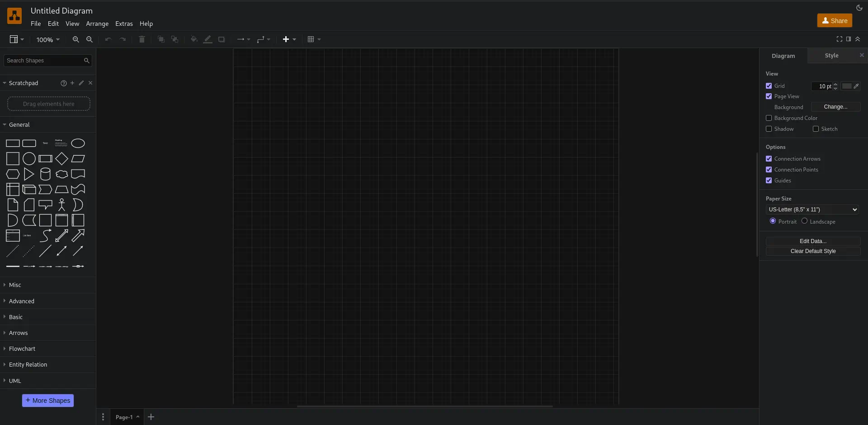
Task: Enable the Sketch checkbox
Action: [816, 129]
